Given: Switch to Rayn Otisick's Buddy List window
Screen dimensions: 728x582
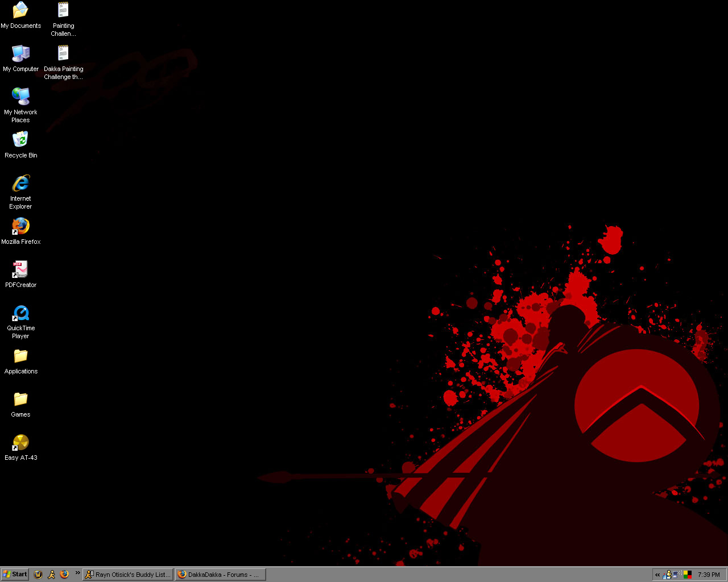Looking at the screenshot, I should (x=128, y=575).
